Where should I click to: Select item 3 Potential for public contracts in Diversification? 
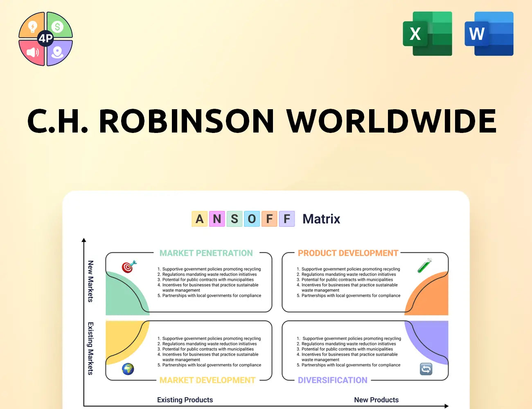pos(345,349)
